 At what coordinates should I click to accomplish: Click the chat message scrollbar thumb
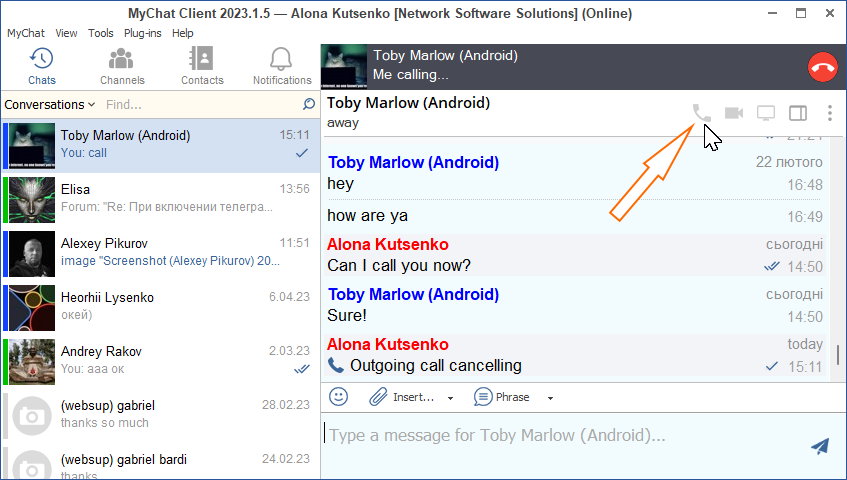837,355
